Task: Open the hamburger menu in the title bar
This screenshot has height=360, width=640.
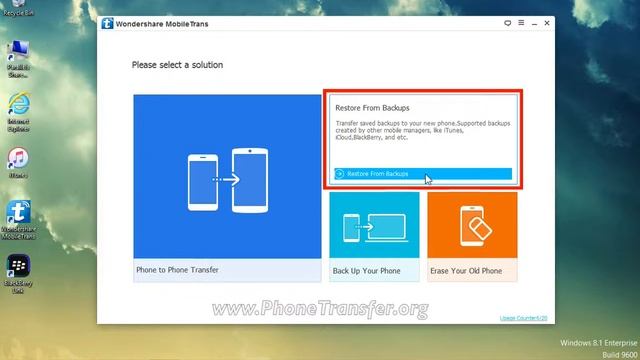Action: pos(521,23)
